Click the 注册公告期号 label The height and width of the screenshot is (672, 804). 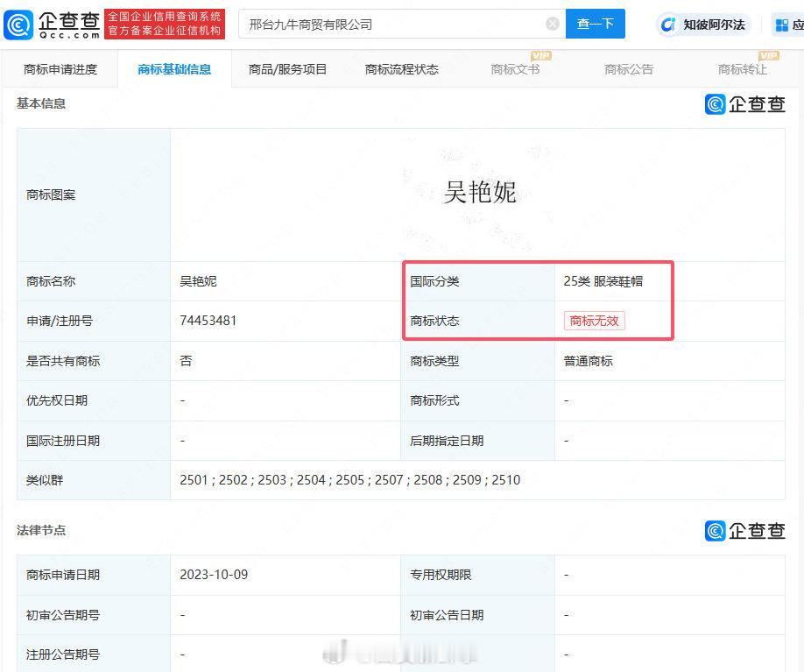pyautogui.click(x=63, y=654)
